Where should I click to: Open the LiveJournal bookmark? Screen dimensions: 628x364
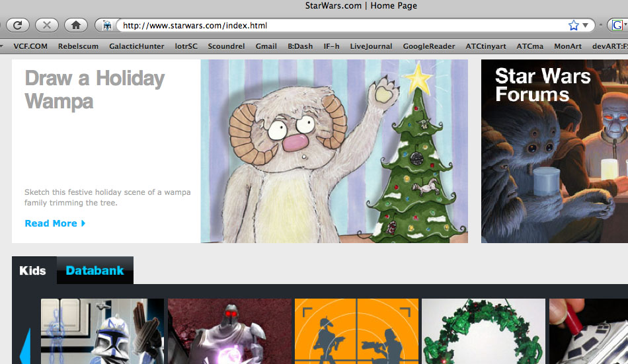pos(371,46)
